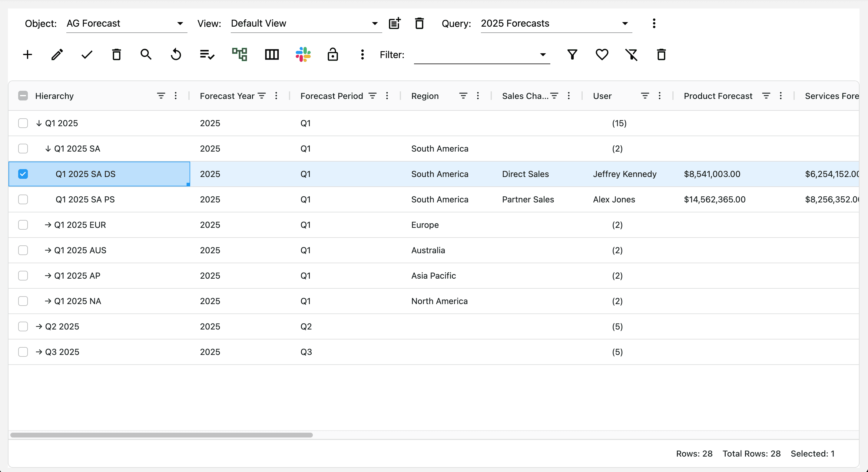Open Forecast Year column three-dot menu
This screenshot has width=868, height=472.
tap(276, 96)
